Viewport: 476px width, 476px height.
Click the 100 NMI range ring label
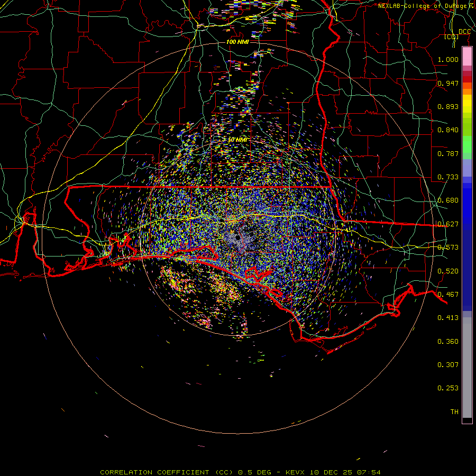point(237,42)
